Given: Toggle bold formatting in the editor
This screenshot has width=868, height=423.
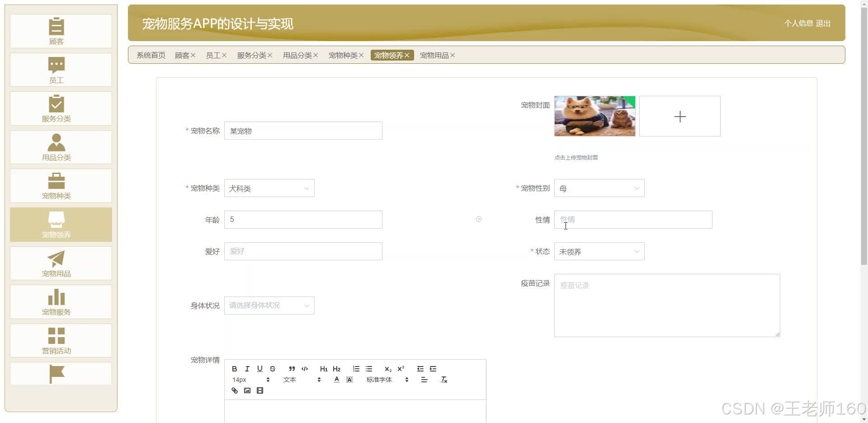Looking at the screenshot, I should (234, 369).
